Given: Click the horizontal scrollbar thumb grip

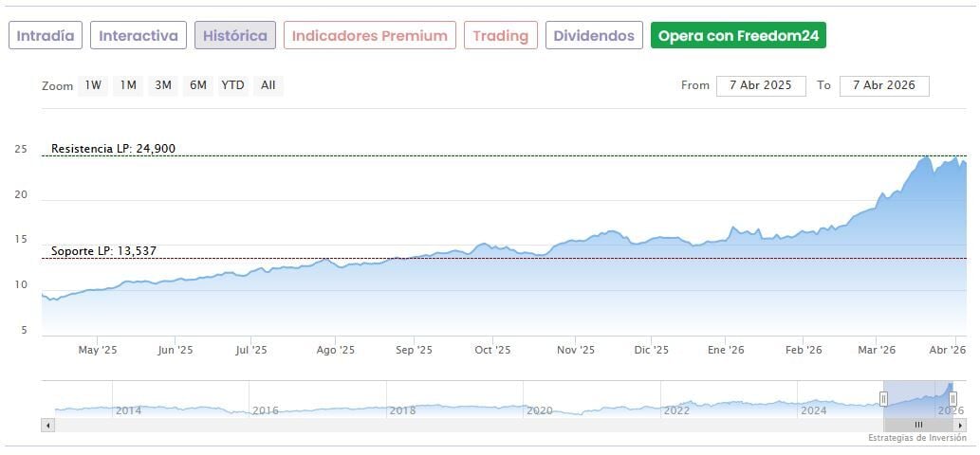Looking at the screenshot, I should (x=918, y=425).
